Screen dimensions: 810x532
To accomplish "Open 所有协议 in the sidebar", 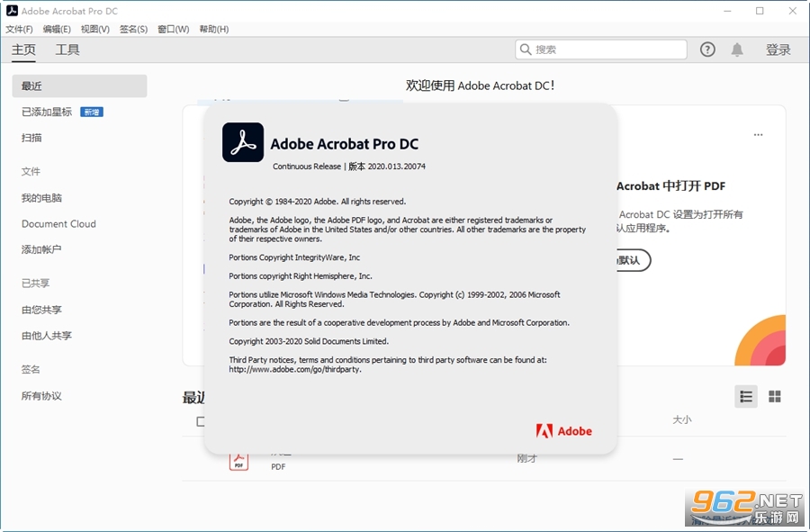I will 41,396.
